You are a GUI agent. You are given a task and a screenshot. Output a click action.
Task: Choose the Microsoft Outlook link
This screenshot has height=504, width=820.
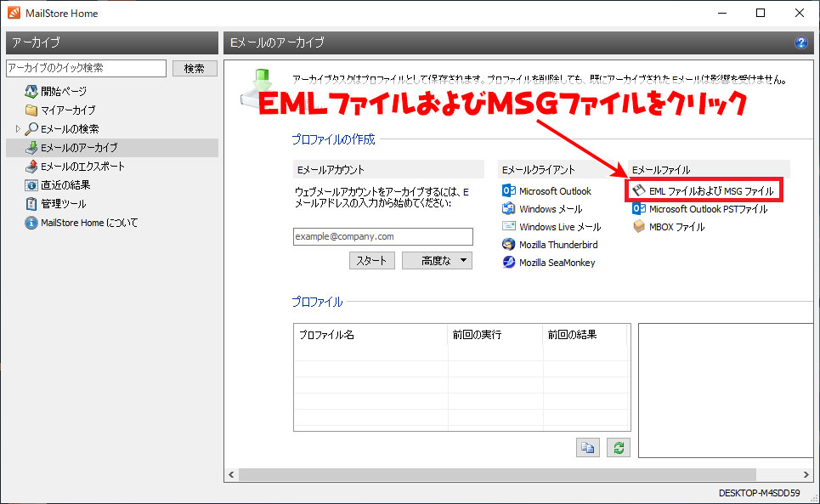556,191
